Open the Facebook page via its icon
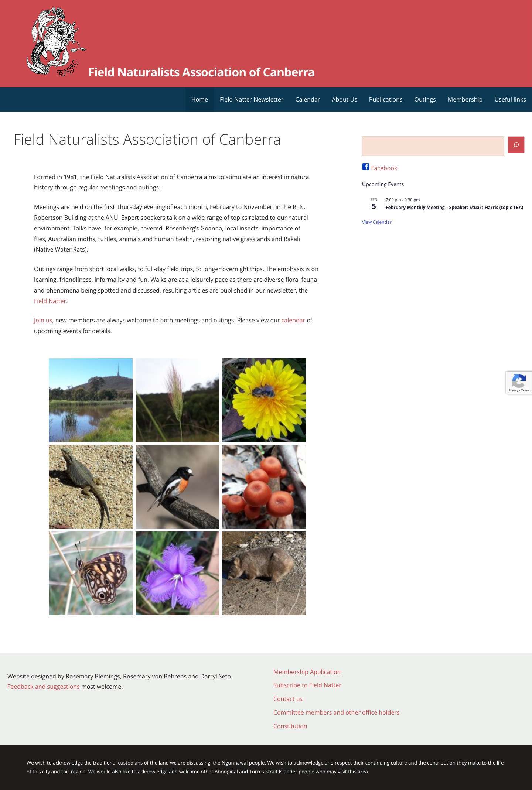The image size is (532, 790). [366, 167]
